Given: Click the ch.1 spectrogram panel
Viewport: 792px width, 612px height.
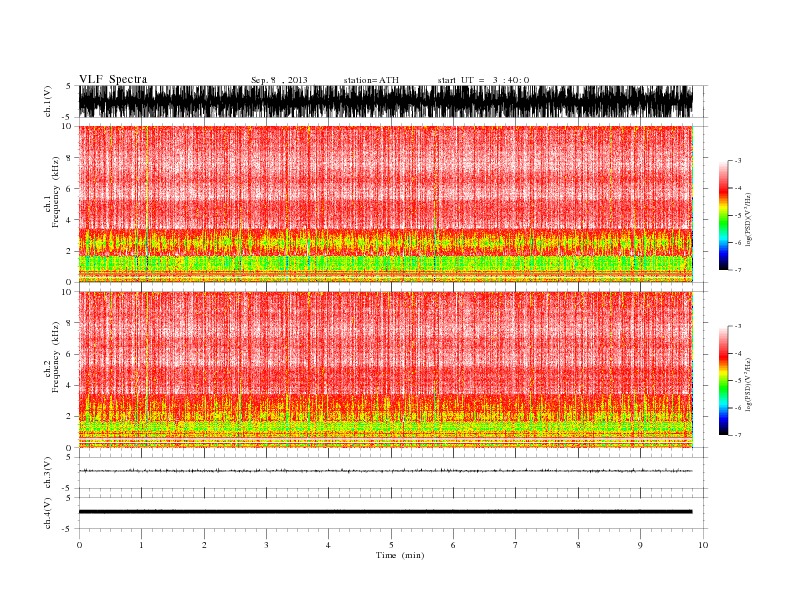Looking at the screenshot, I should coord(386,204).
